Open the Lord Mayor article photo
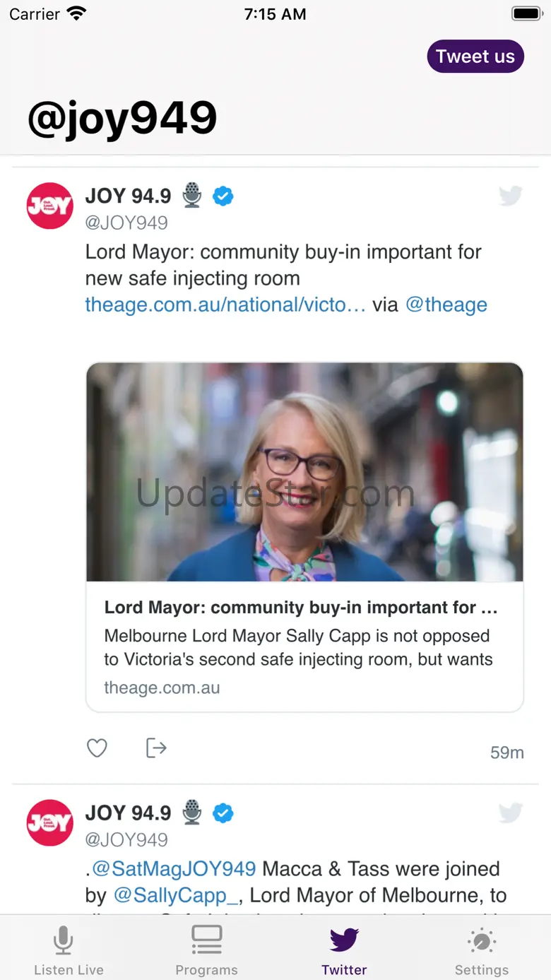 (304, 472)
